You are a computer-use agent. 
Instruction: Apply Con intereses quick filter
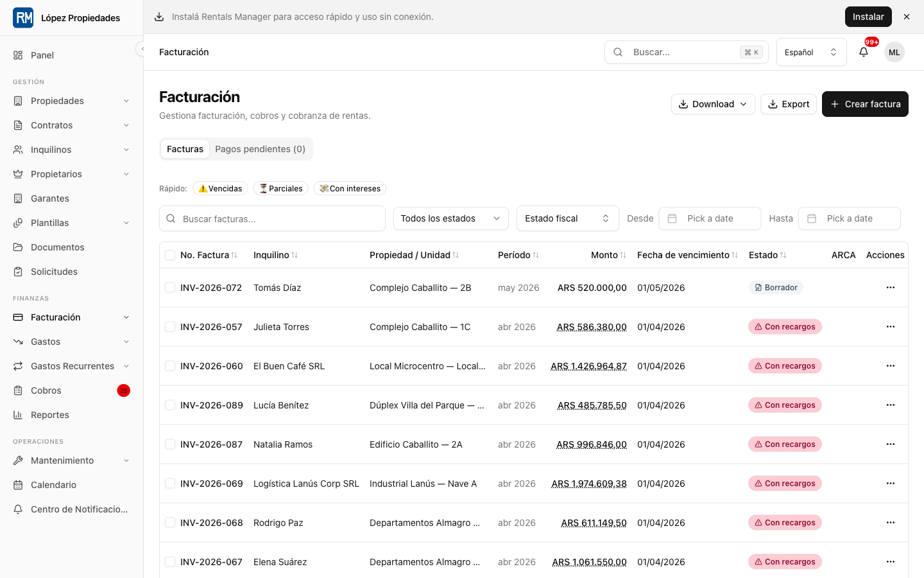coord(350,188)
